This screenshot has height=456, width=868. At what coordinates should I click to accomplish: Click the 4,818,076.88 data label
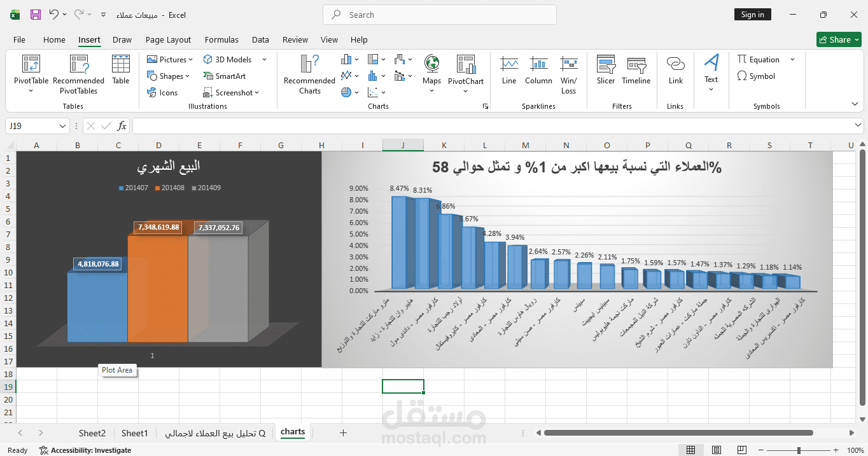coord(99,264)
